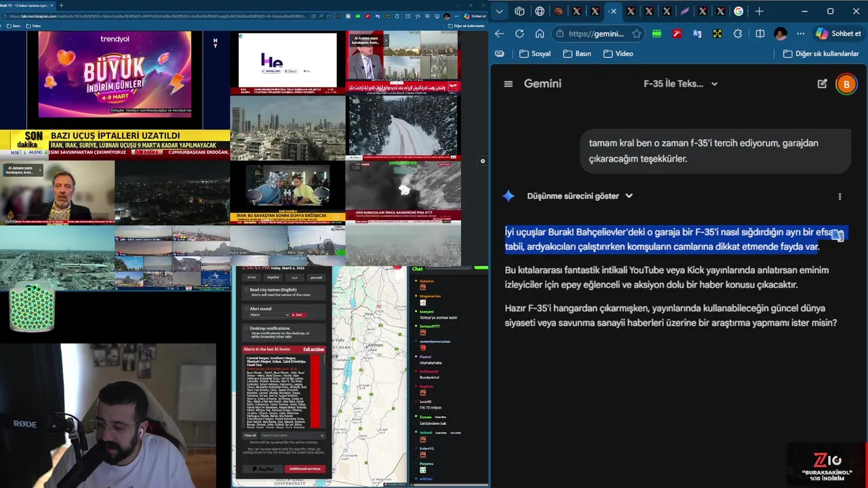Go back in the right browser window
The width and height of the screenshot is (868, 488).
(x=499, y=33)
